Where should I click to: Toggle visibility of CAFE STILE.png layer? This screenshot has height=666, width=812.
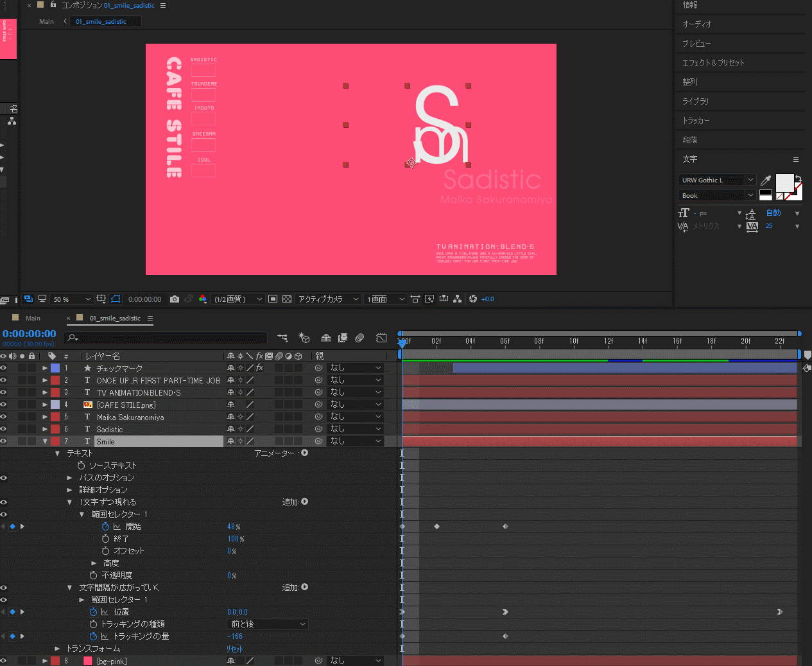tap(3, 405)
